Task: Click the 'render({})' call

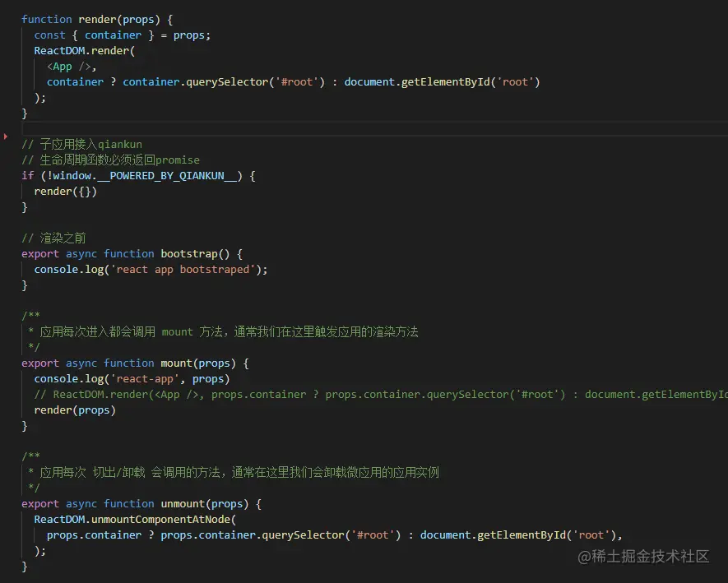Action: pyautogui.click(x=66, y=192)
